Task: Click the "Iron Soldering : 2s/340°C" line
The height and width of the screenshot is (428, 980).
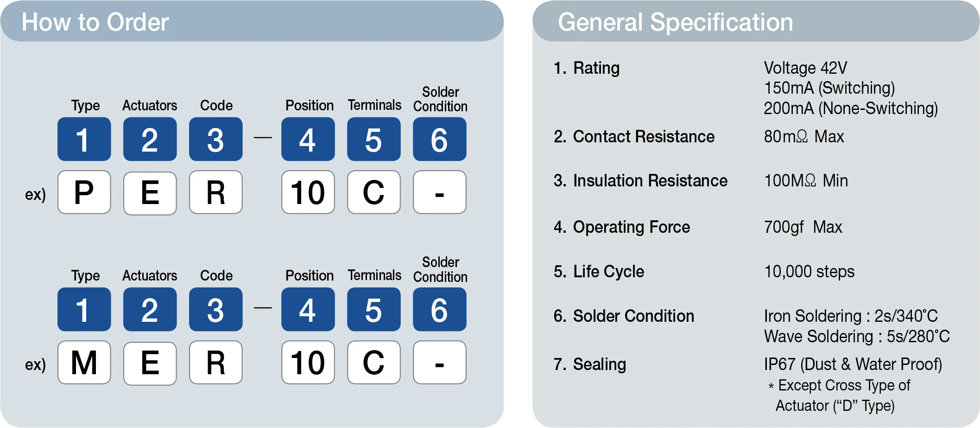Action: click(851, 316)
